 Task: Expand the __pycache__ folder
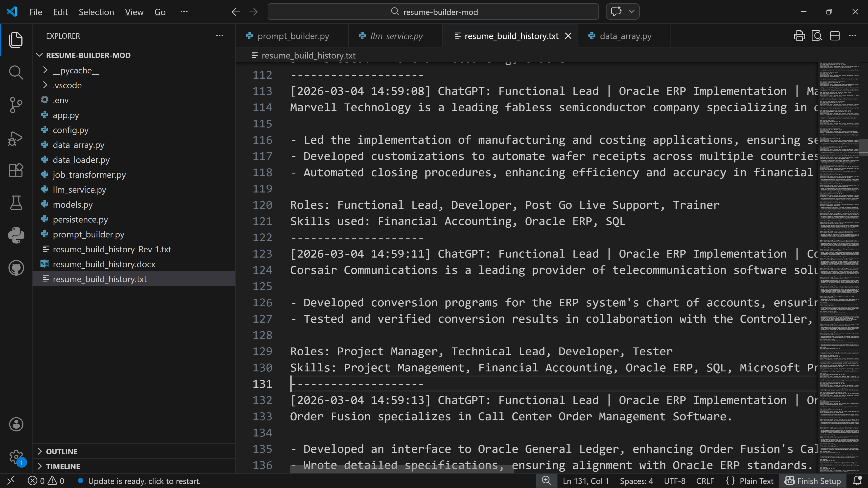coord(75,70)
